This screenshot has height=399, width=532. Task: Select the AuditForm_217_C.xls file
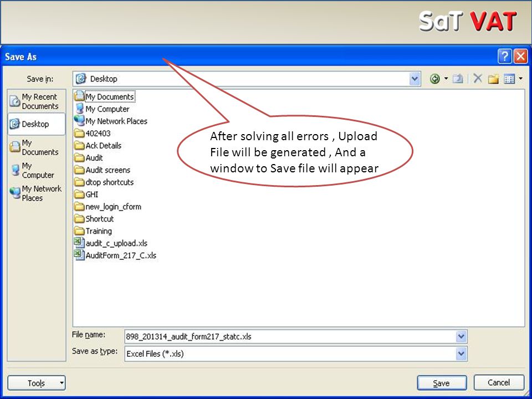[115, 255]
